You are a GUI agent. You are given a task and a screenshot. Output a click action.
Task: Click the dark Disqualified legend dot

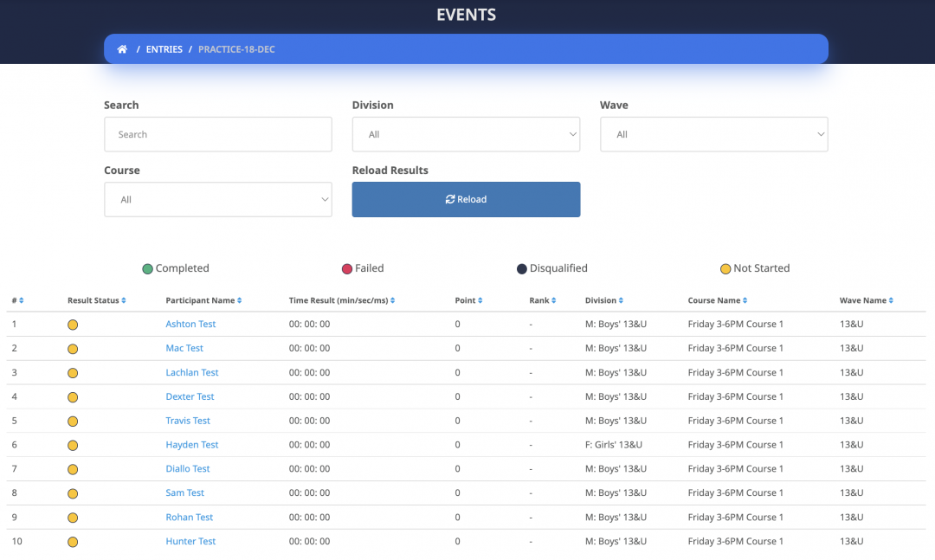522,269
